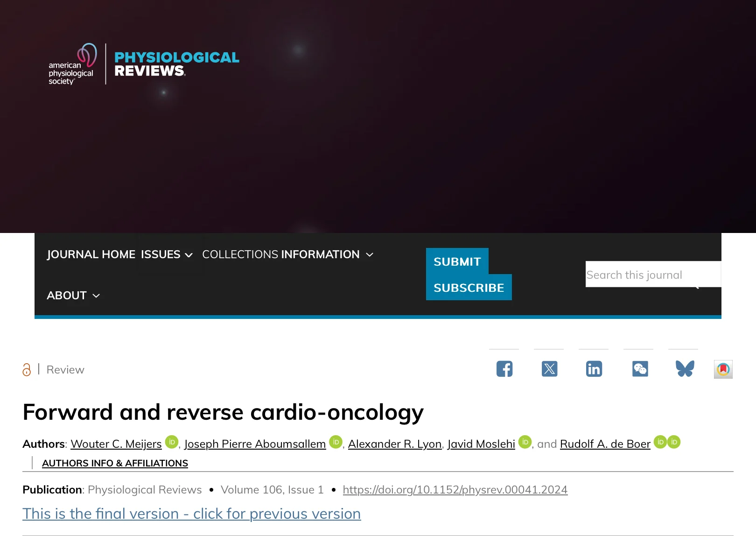
Task: Open the reference manager icon beside Bluesky
Action: [722, 369]
